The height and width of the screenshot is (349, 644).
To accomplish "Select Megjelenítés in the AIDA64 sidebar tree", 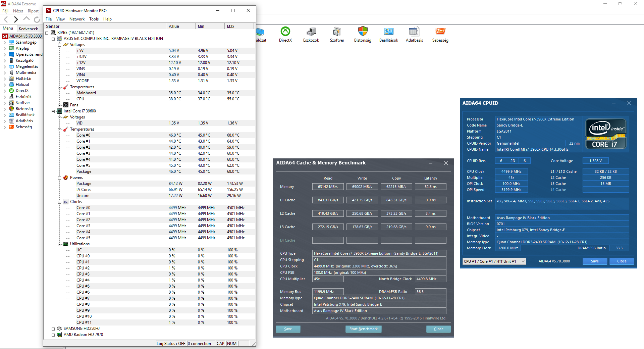I will click(27, 66).
